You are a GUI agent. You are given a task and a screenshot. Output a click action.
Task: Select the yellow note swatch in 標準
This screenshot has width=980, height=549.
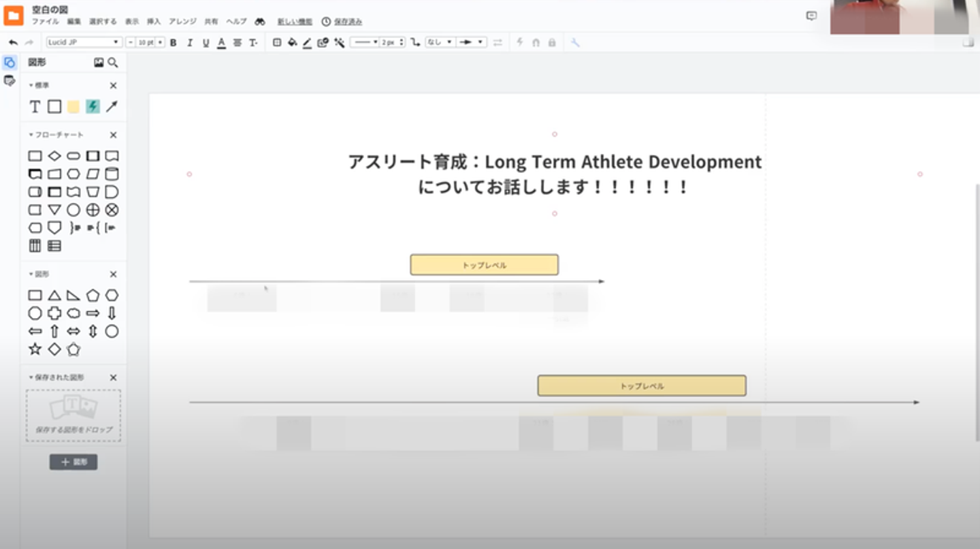point(73,106)
